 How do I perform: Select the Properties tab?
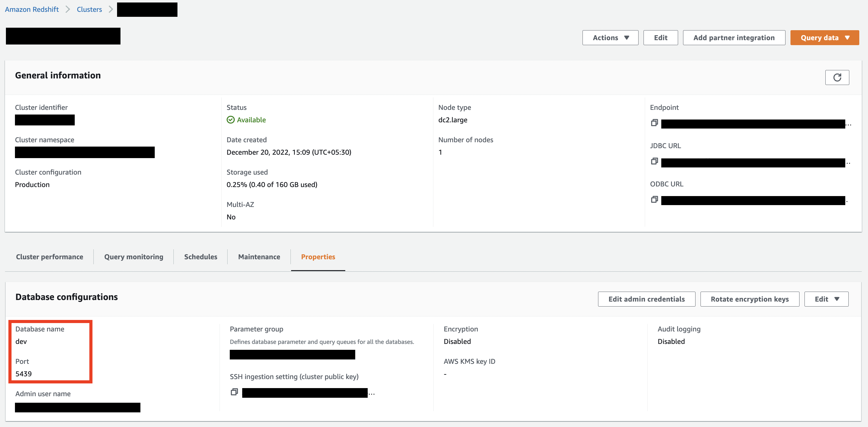pyautogui.click(x=318, y=256)
